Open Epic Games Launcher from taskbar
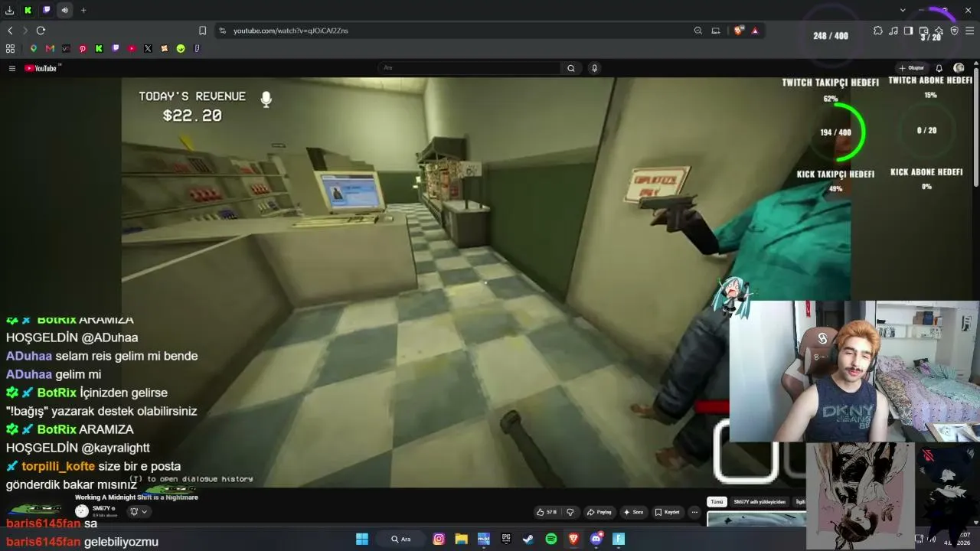 [506, 539]
